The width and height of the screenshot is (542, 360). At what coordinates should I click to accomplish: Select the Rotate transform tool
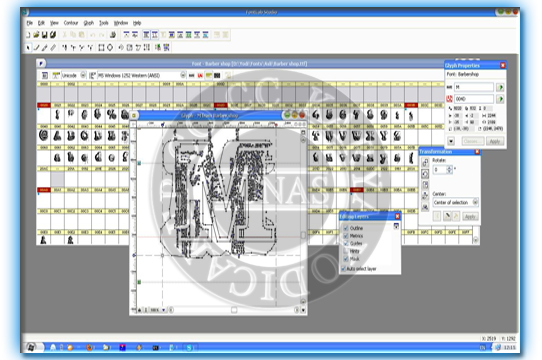pos(121,47)
